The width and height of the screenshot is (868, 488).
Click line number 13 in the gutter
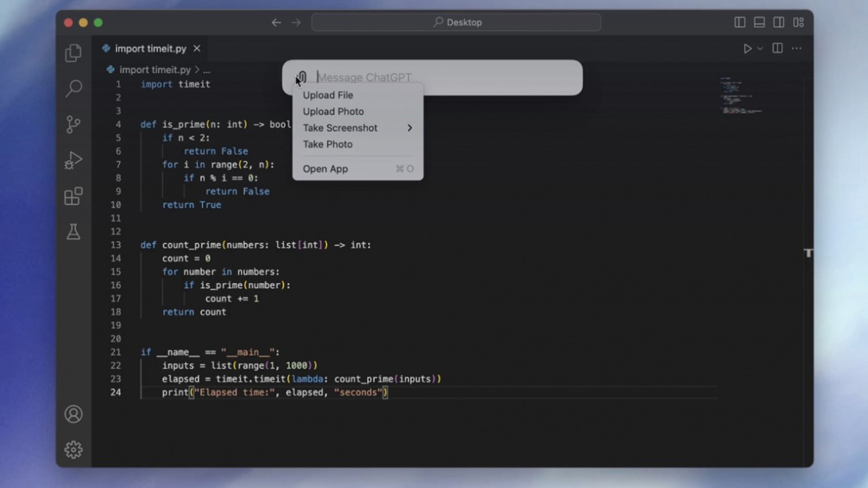pyautogui.click(x=116, y=245)
